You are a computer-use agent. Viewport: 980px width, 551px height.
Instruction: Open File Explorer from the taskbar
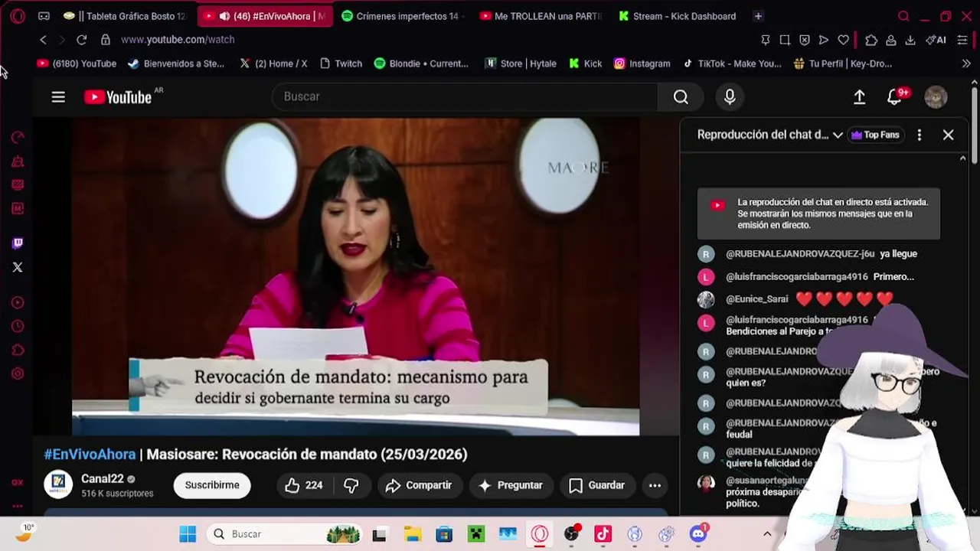point(412,534)
